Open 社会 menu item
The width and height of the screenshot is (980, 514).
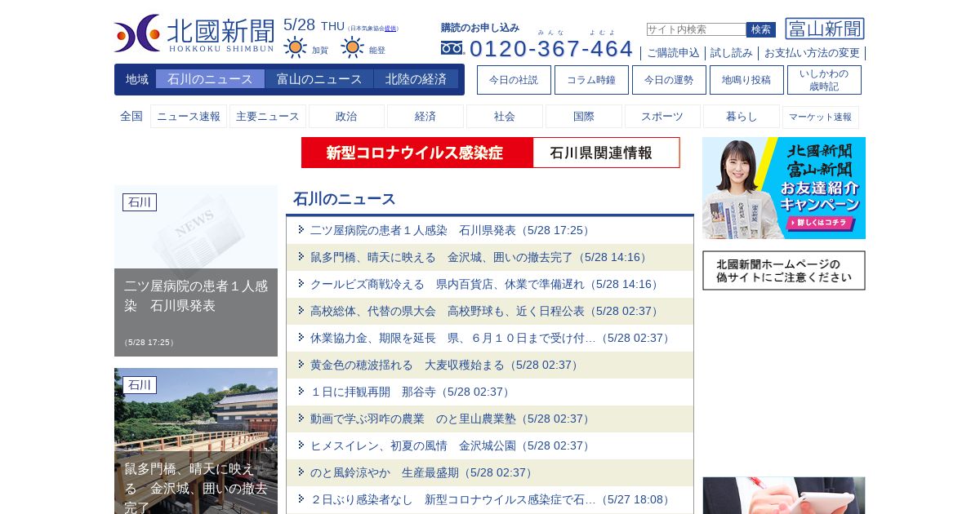[x=505, y=117]
